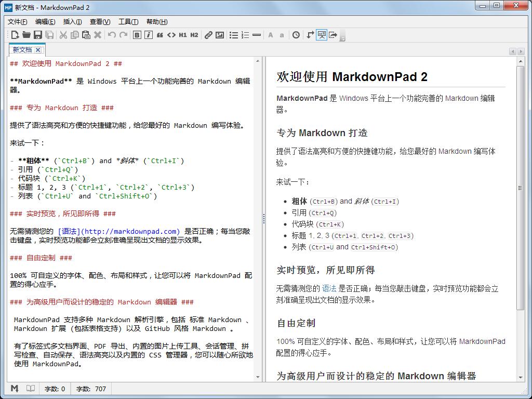
Task: Click the Markdown M icon in status bar
Action: click(15, 389)
